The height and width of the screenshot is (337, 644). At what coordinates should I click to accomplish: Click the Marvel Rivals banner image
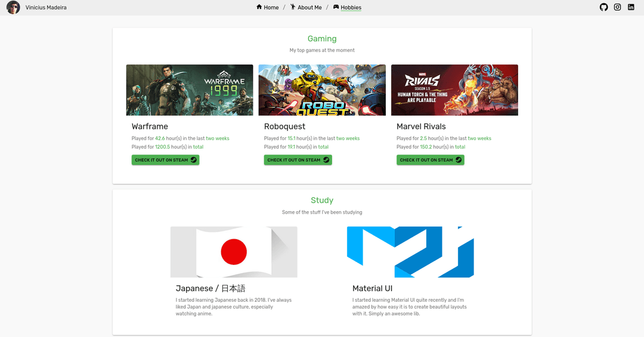[454, 90]
